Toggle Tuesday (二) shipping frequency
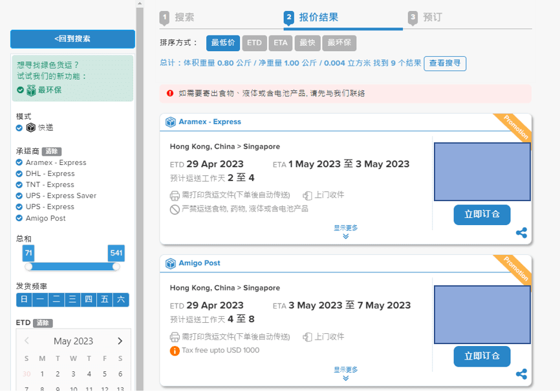Screen dimensions: 560x392 [x=56, y=299]
